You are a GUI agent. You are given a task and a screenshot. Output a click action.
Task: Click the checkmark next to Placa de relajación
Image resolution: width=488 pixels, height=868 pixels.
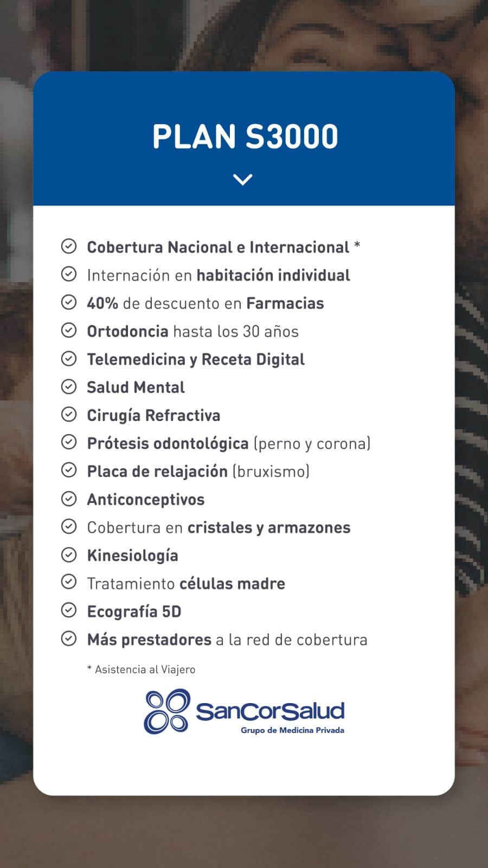[69, 470]
